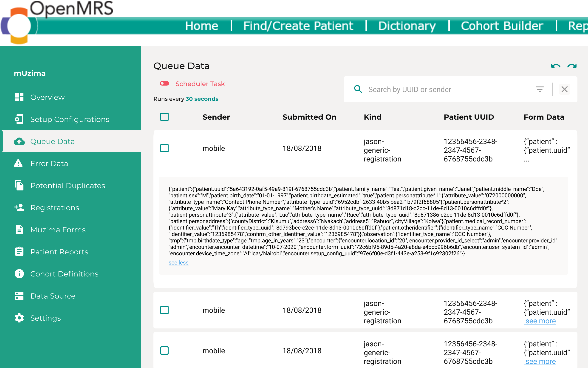Click the mUzima sidebar heading
The width and height of the screenshot is (588, 368).
pyautogui.click(x=30, y=73)
